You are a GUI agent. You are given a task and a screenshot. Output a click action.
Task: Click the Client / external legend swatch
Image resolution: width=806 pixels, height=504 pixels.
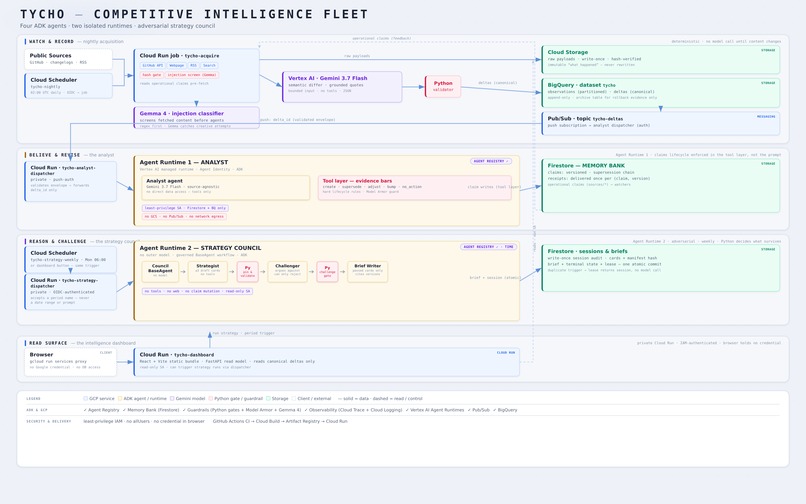294,399
